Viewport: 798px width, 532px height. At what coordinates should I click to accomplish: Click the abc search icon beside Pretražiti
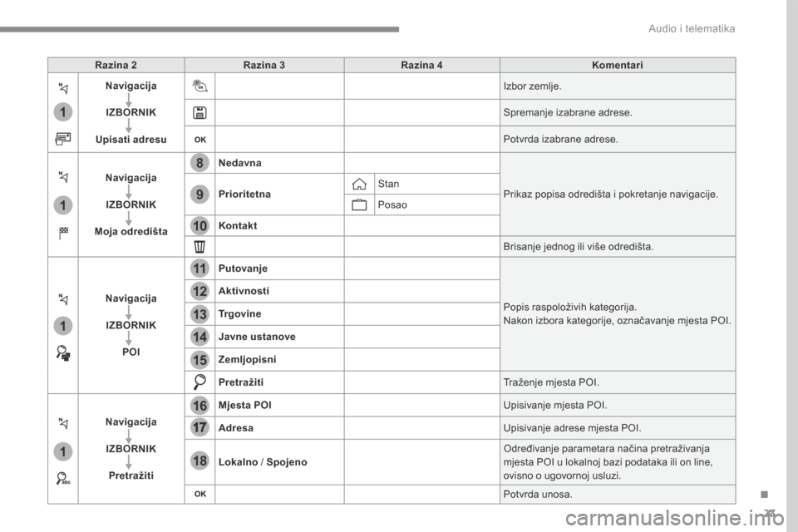pos(63,478)
